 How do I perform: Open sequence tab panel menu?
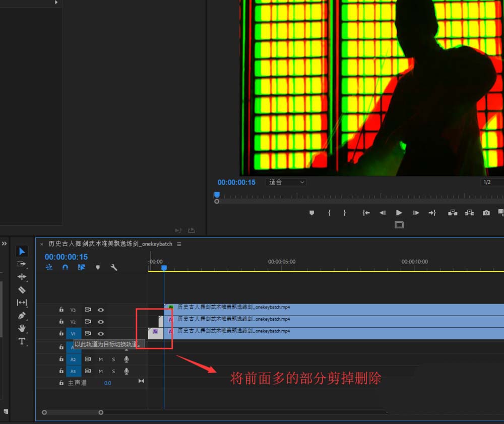click(x=179, y=244)
